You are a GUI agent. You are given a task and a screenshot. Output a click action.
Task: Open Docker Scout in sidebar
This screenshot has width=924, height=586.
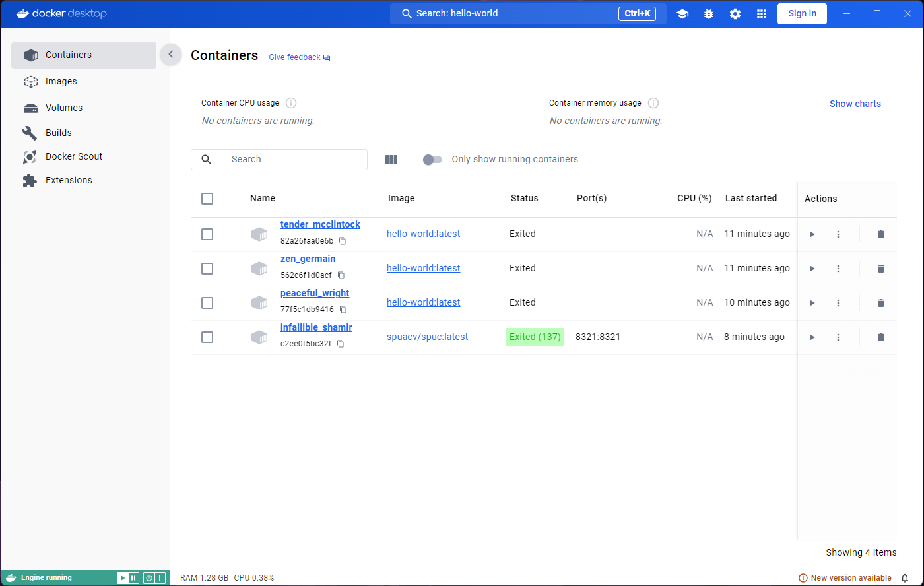(84, 156)
